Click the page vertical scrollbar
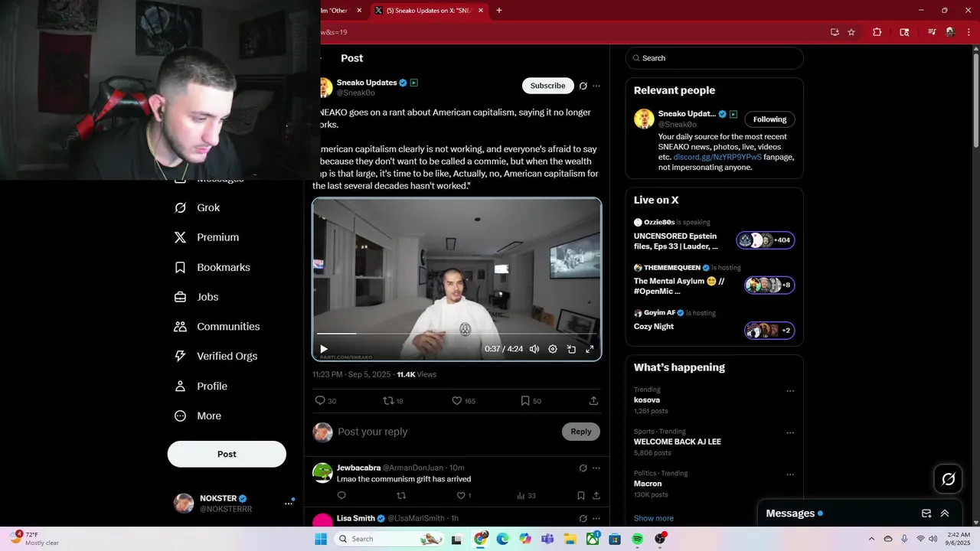 [x=975, y=99]
